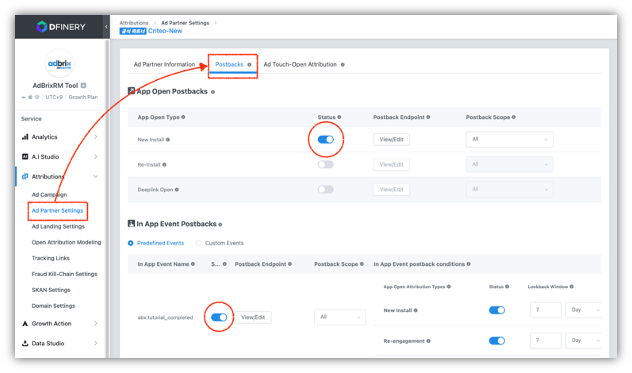Copy icon next to AdBrixRM Tool

pyautogui.click(x=83, y=85)
